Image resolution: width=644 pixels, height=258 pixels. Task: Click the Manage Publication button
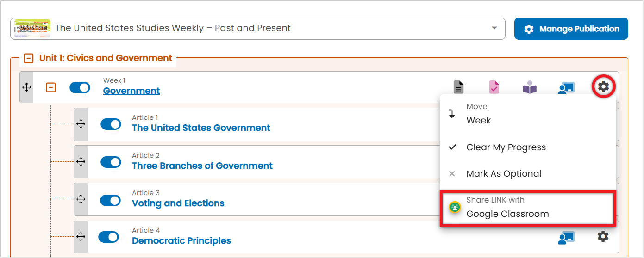coord(571,29)
